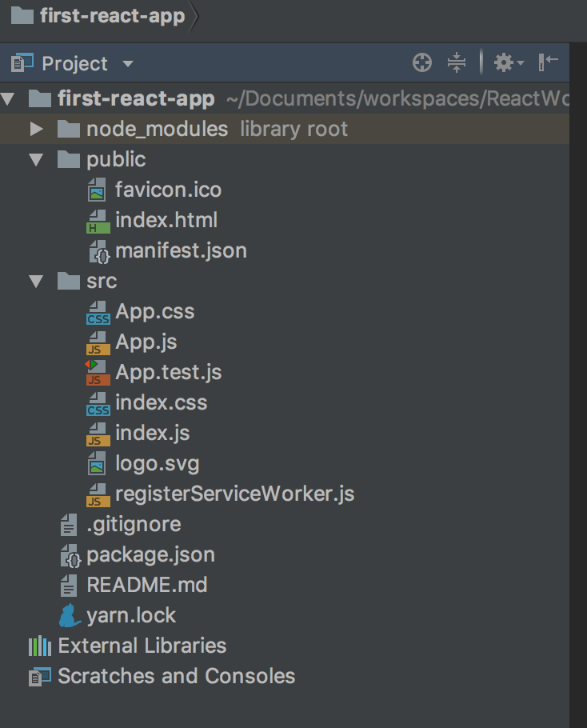The image size is (587, 728).
Task: Click the App.js JavaScript file icon
Action: pyautogui.click(x=98, y=342)
